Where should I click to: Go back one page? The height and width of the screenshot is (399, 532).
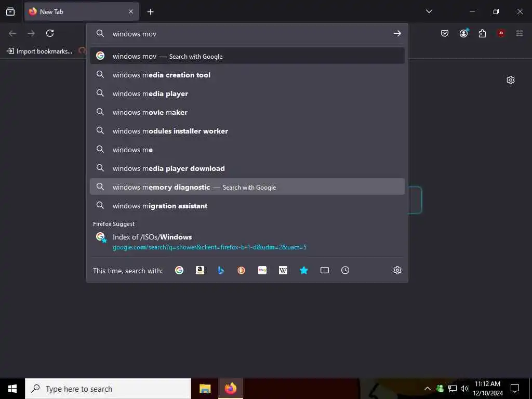[12, 33]
